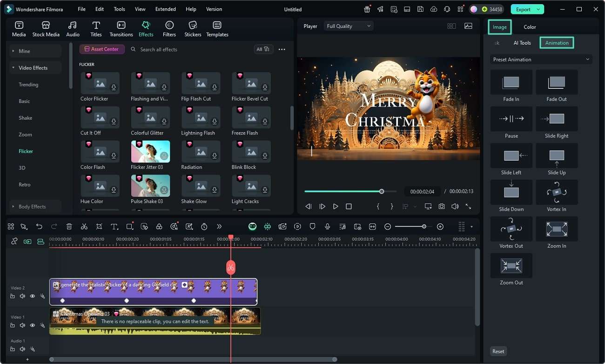Screen dimensions: 605x364
Task: Collapse the Video Effects category
Action: [x=35, y=68]
